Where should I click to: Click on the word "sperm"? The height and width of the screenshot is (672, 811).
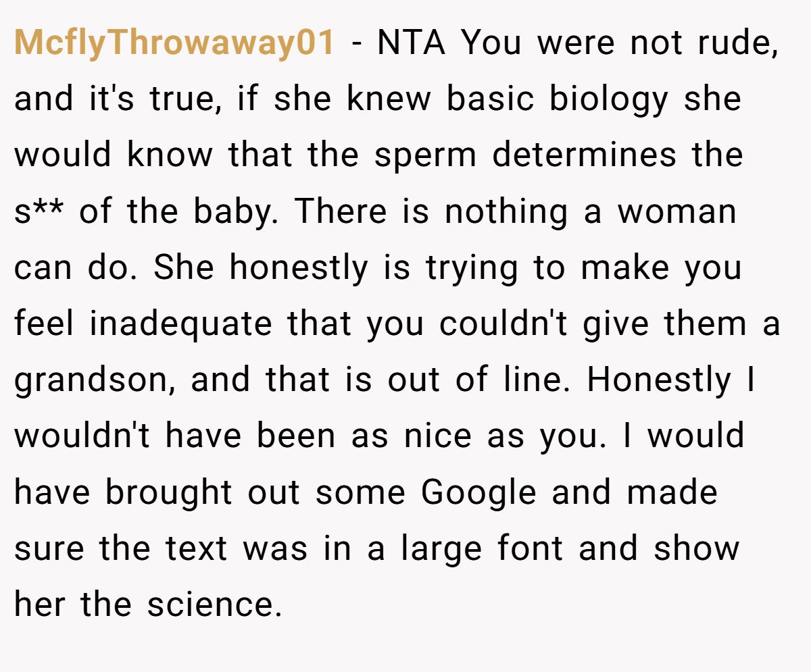pyautogui.click(x=424, y=155)
